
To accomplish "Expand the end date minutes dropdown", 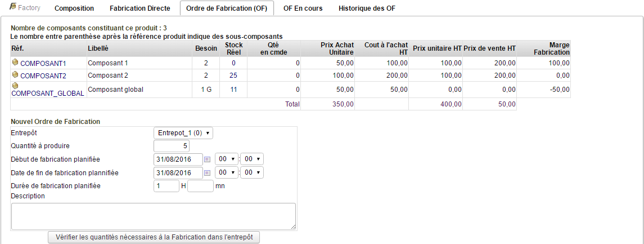I will point(251,172).
